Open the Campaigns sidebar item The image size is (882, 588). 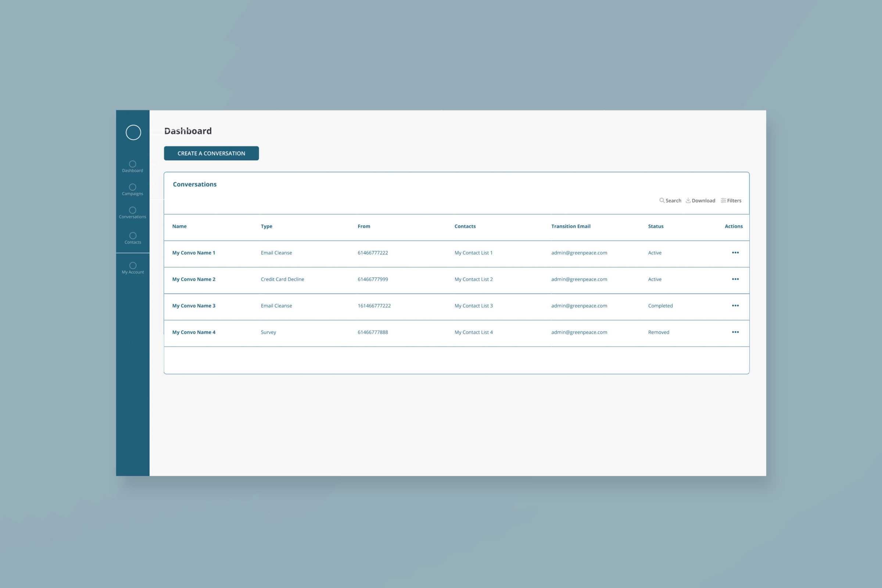click(x=132, y=190)
